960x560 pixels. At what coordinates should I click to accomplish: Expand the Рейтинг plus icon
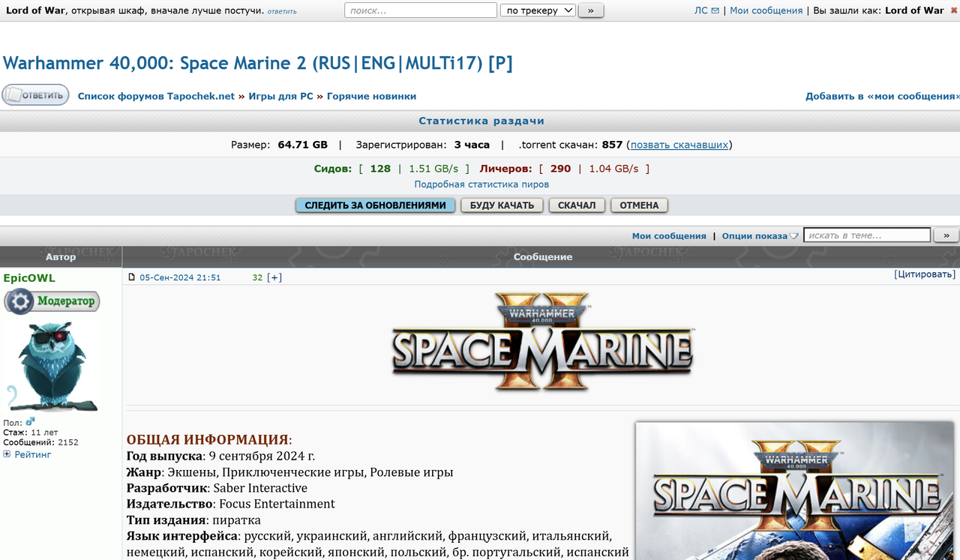(x=7, y=454)
